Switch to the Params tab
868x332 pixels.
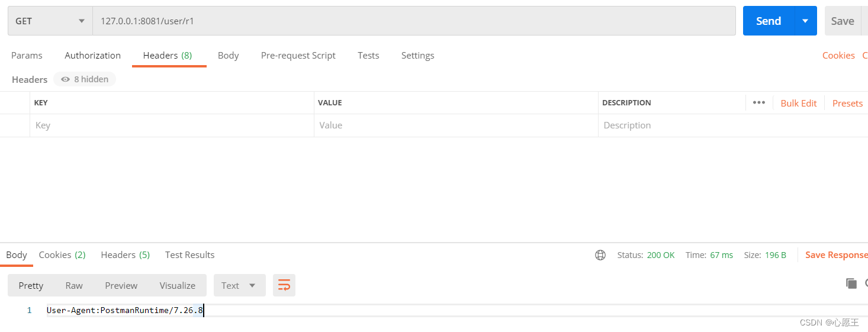(27, 55)
